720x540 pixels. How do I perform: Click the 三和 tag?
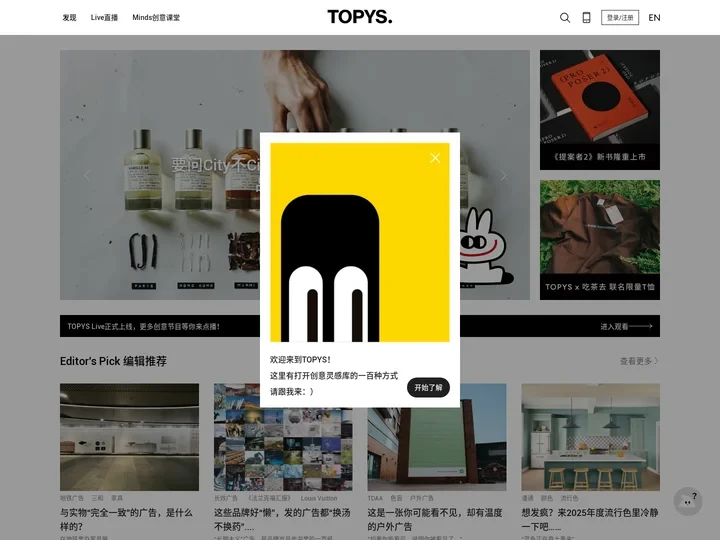[97, 498]
